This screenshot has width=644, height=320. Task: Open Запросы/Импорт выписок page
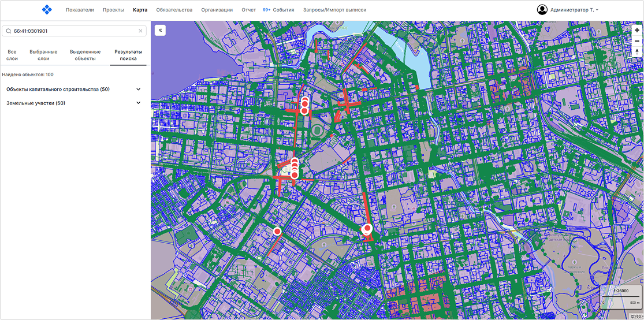[334, 10]
